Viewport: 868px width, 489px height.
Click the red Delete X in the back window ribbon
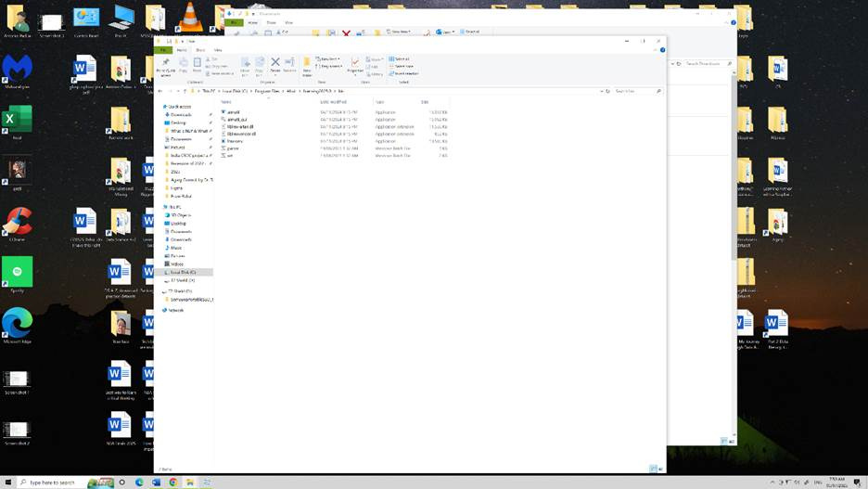click(x=346, y=33)
